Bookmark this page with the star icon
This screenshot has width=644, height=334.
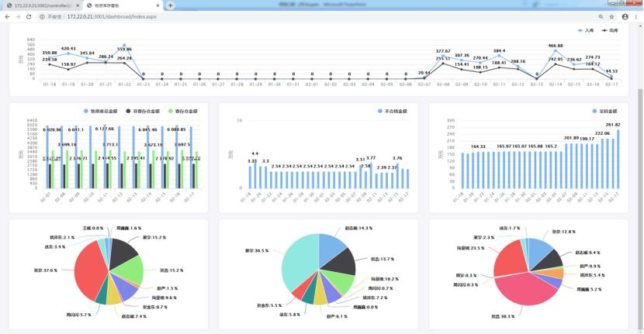point(612,16)
